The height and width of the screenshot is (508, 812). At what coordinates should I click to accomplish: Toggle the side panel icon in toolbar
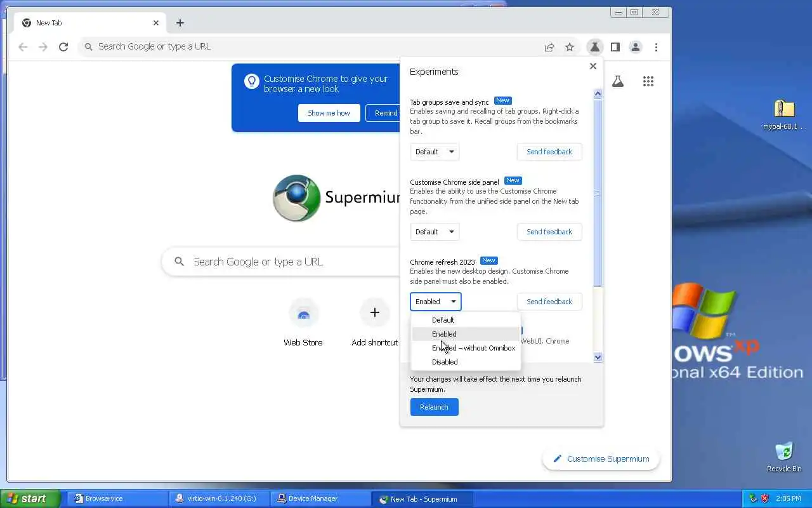[x=615, y=47]
